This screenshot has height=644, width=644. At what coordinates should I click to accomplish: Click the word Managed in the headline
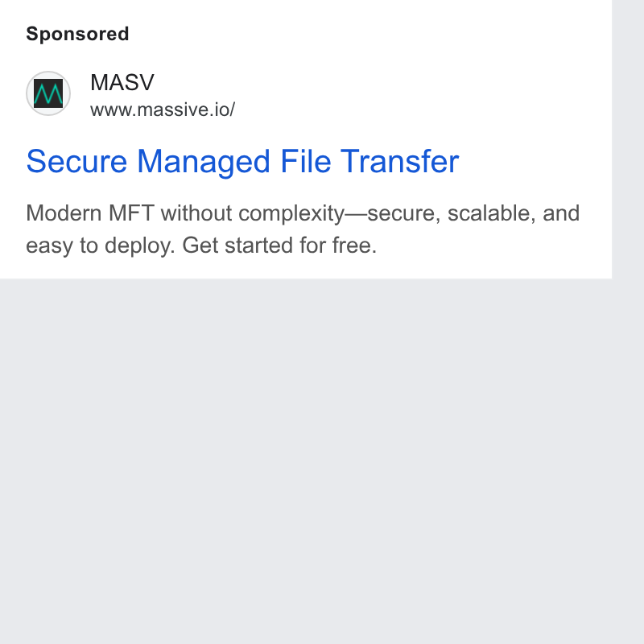204,163
